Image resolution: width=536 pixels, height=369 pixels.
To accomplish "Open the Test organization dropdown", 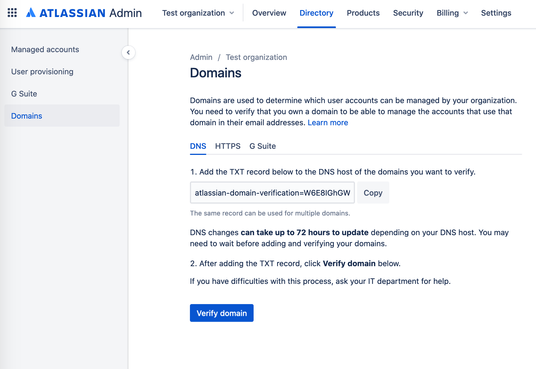I will pyautogui.click(x=198, y=13).
